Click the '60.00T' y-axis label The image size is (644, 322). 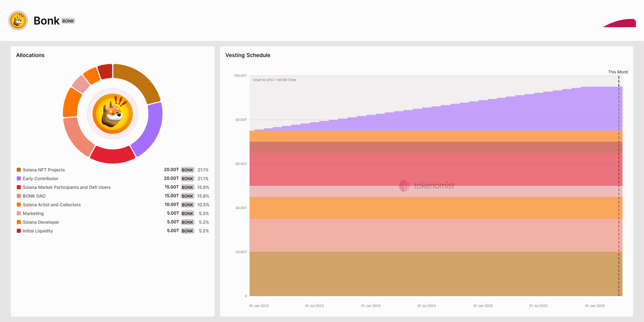click(241, 164)
